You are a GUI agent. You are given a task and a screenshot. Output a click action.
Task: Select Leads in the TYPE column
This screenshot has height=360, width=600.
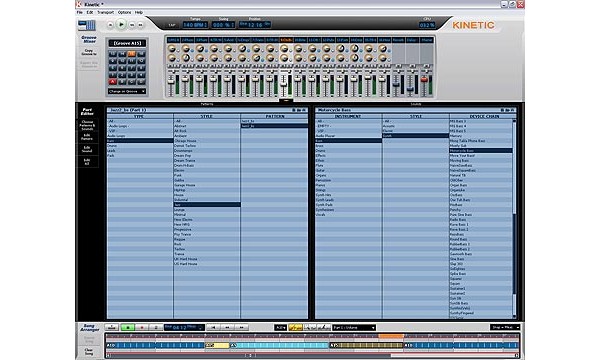pos(140,151)
